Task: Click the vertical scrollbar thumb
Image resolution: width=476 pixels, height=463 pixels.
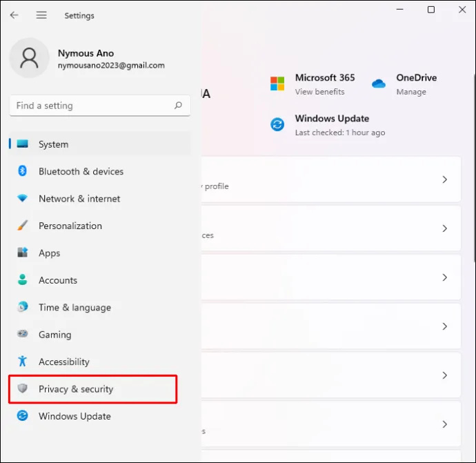Action: (x=475, y=167)
